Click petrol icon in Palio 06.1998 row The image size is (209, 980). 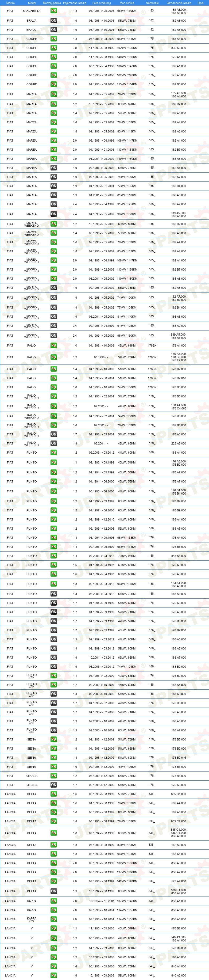tap(53, 357)
